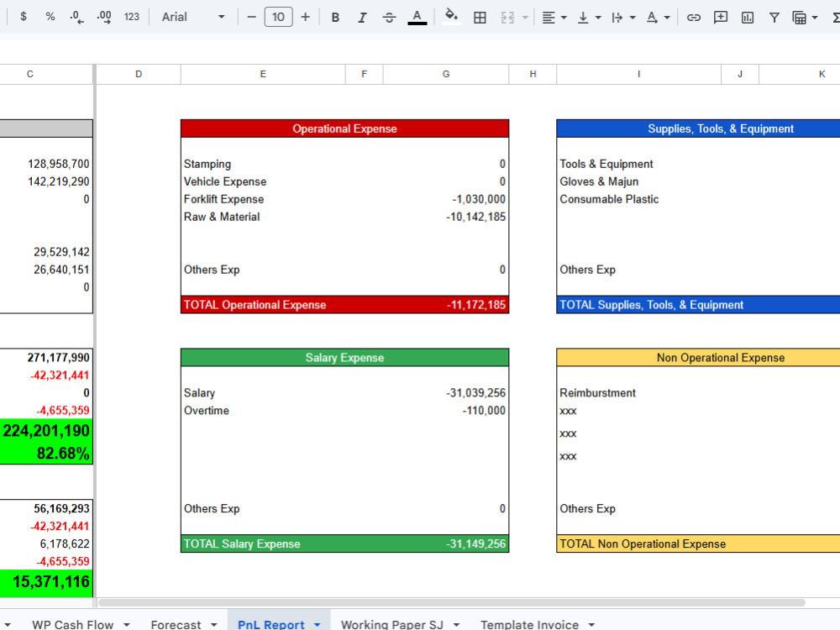Click the font size field showing 10

tap(278, 17)
